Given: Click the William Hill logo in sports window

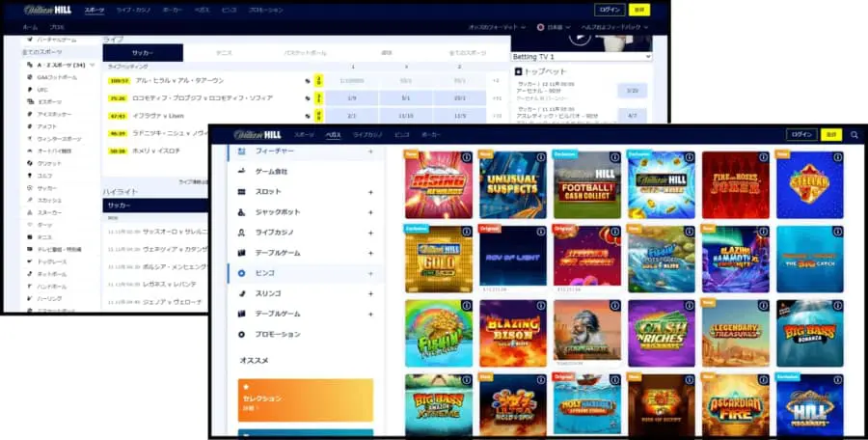Looking at the screenshot, I should click(47, 10).
